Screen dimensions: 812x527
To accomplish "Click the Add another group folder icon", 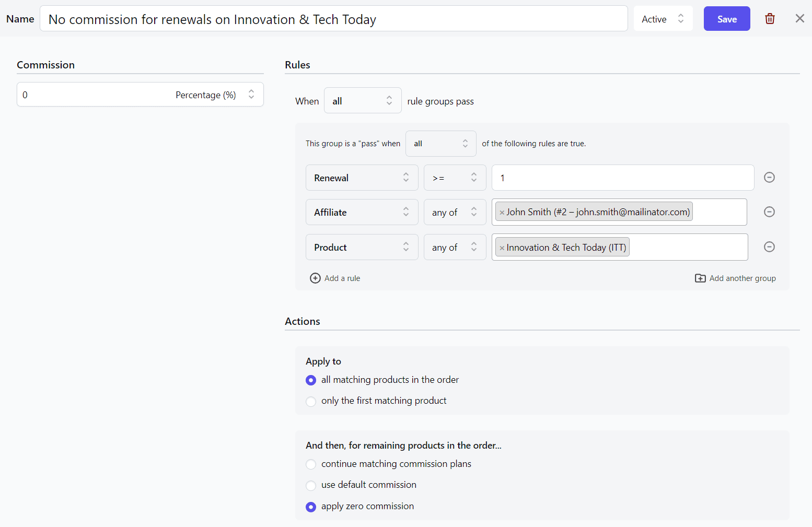I will click(700, 278).
